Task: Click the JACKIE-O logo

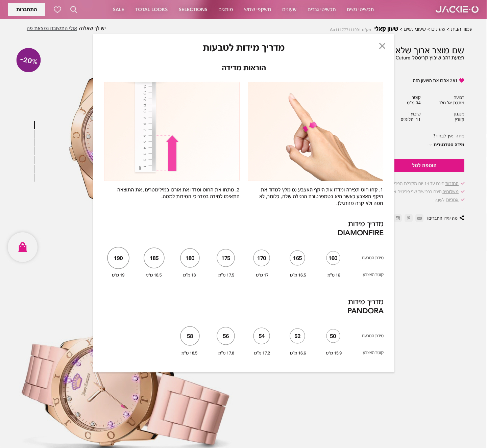Action: coord(457,9)
